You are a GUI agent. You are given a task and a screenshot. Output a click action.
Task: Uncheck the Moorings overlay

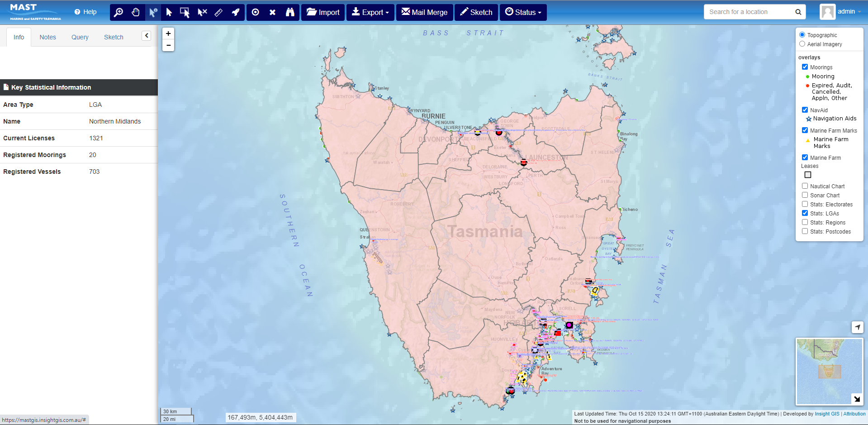805,67
